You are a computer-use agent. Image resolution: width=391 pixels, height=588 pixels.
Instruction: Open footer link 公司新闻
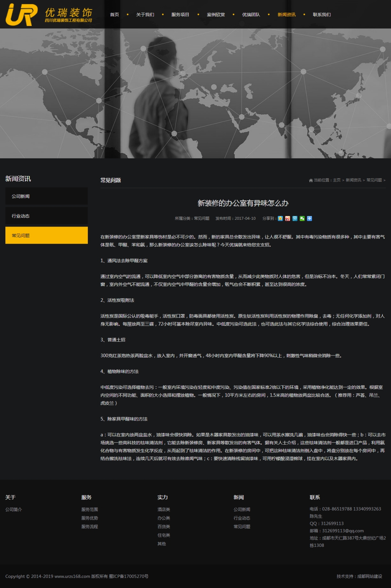pyautogui.click(x=242, y=509)
